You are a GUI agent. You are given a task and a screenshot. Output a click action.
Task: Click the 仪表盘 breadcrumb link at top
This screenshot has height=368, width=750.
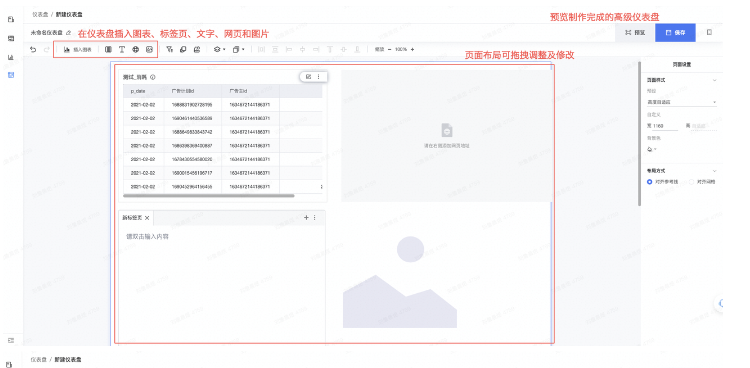coord(39,14)
